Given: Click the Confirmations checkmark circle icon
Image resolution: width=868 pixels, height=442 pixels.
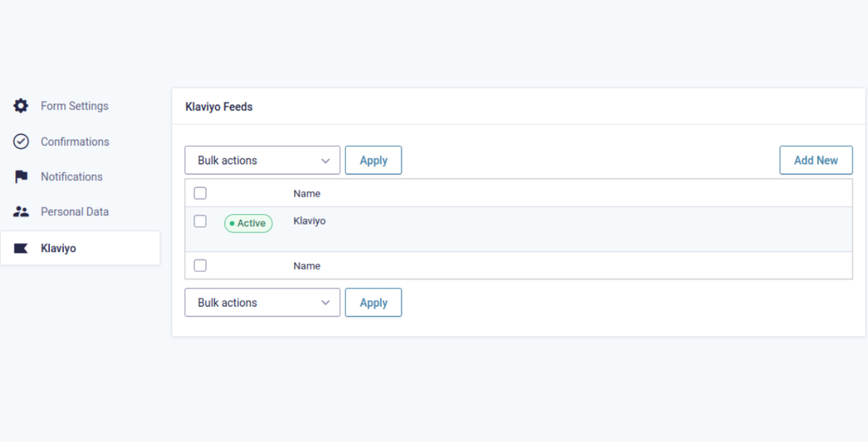Looking at the screenshot, I should point(21,142).
